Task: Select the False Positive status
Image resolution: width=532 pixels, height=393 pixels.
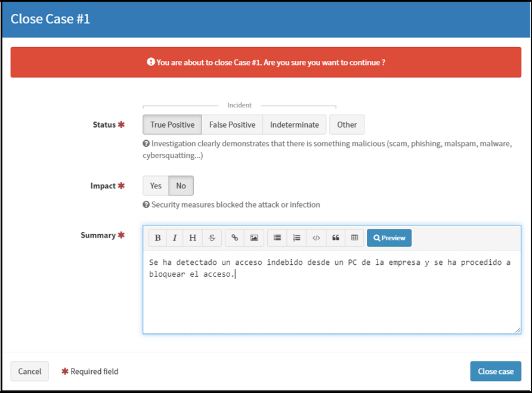Action: tap(232, 125)
